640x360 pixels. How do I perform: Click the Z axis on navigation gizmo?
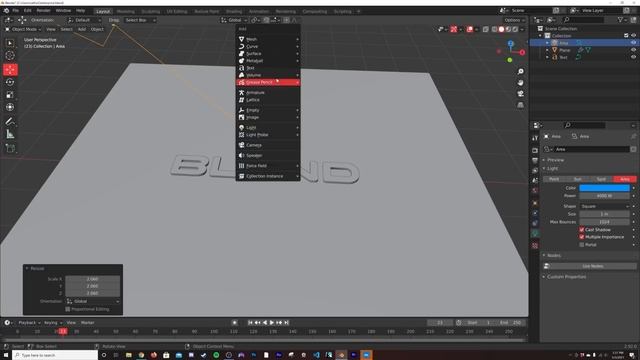tap(511, 43)
